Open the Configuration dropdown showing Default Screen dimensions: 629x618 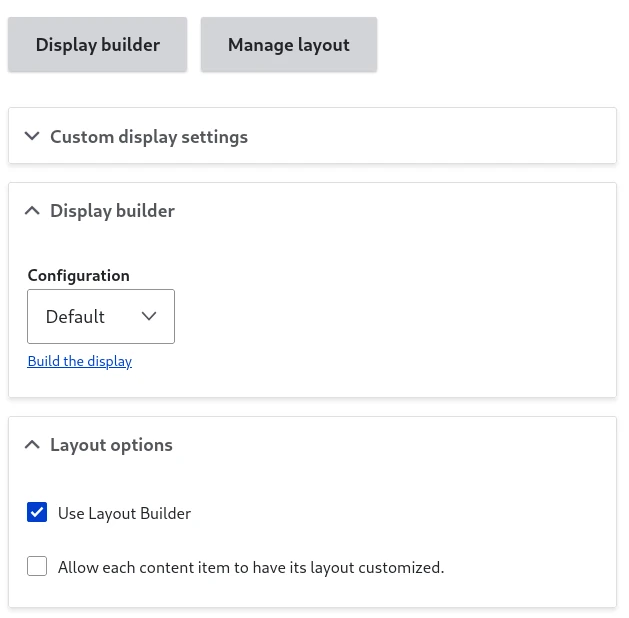click(x=101, y=316)
